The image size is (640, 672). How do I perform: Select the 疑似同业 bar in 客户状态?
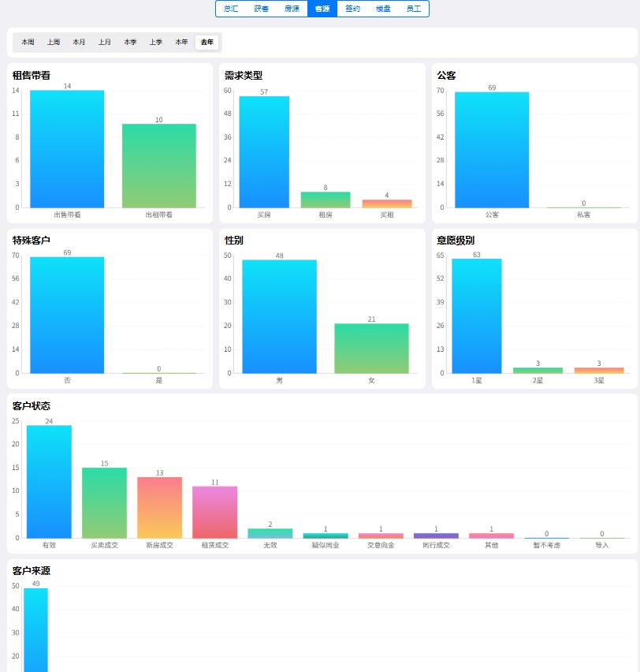click(x=326, y=536)
